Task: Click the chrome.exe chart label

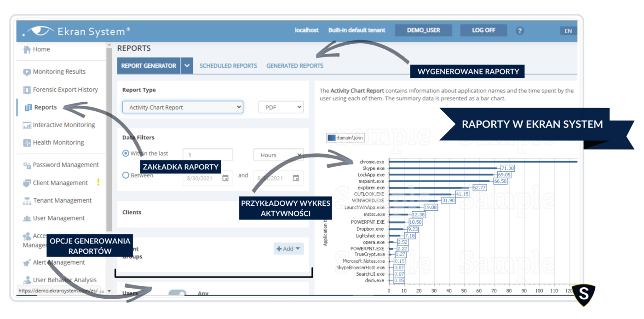Action: coord(372,162)
